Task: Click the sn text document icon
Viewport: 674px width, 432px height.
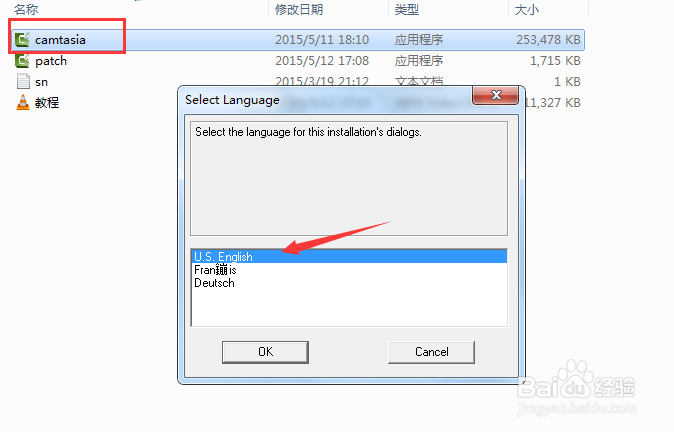Action: point(23,81)
